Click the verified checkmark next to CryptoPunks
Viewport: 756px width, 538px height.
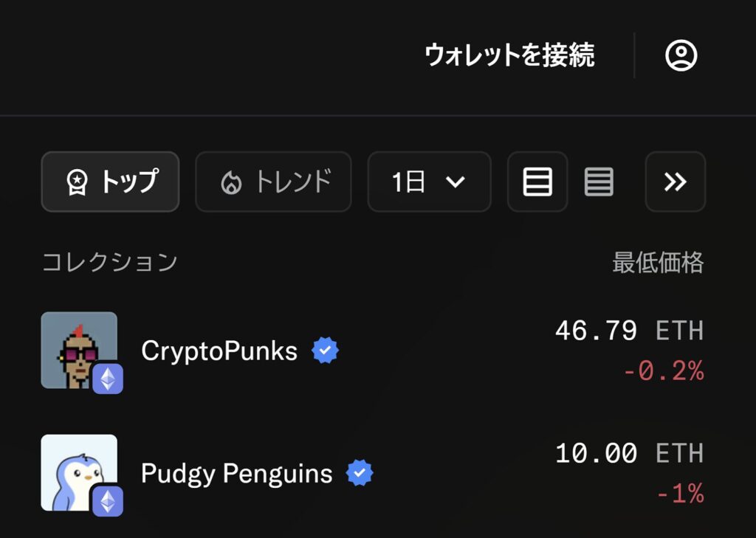[325, 351]
